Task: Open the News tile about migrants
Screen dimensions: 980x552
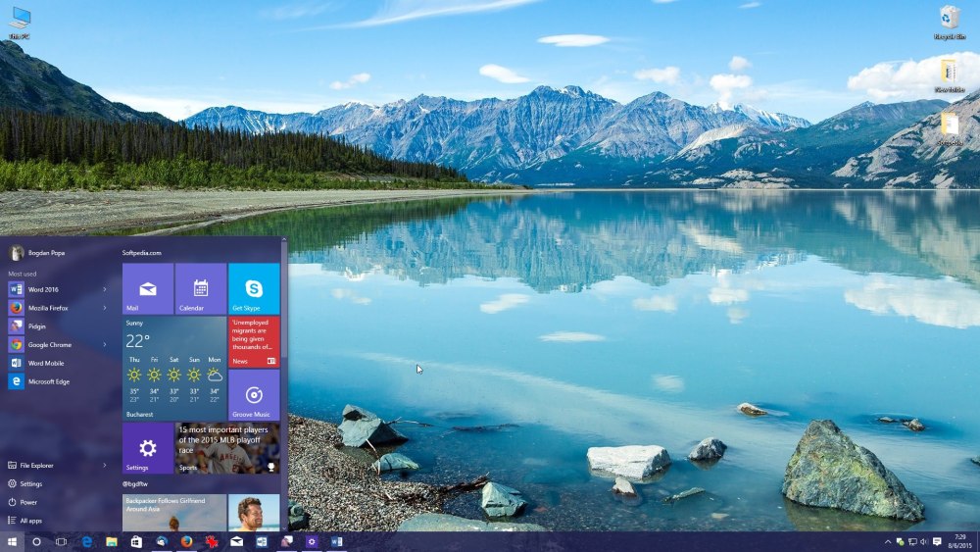Action: coord(254,341)
